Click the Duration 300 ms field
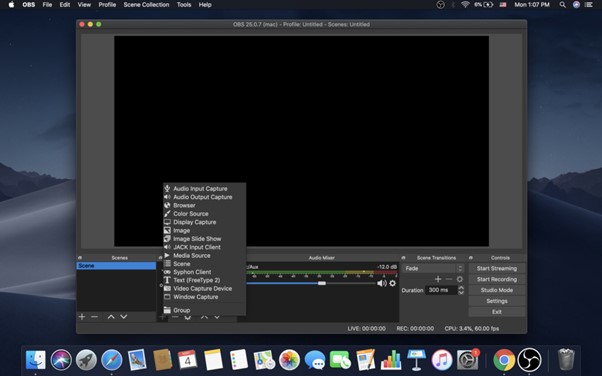The height and width of the screenshot is (376, 602). point(441,290)
